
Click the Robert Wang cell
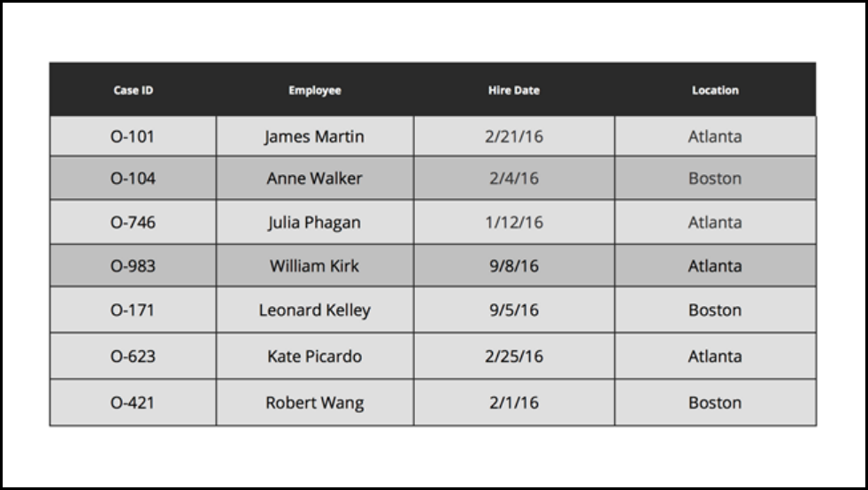(314, 402)
